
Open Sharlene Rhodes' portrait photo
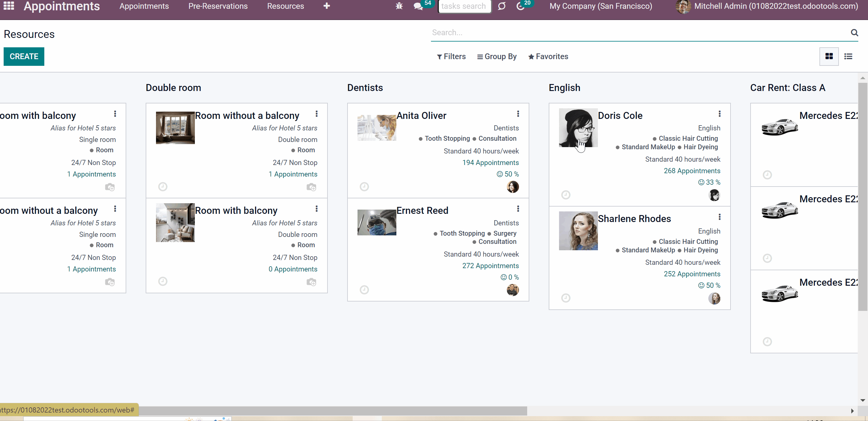pyautogui.click(x=578, y=231)
